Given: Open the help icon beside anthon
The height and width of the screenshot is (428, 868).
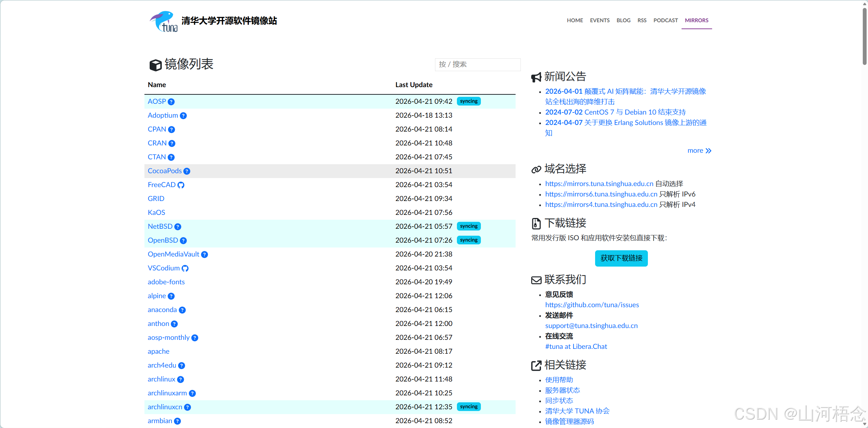Looking at the screenshot, I should pyautogui.click(x=174, y=324).
